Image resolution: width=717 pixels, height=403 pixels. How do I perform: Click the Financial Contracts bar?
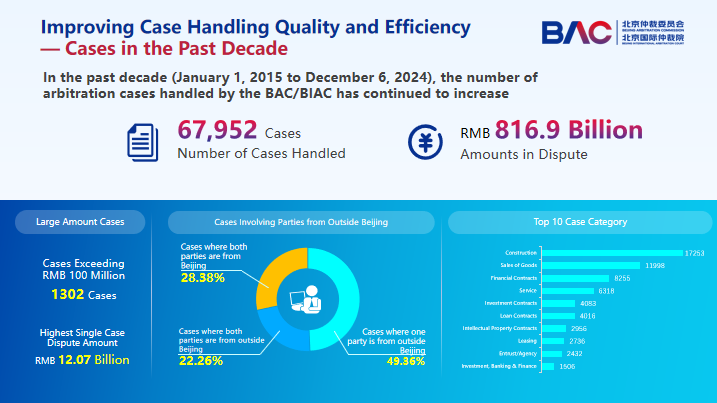tap(575, 278)
